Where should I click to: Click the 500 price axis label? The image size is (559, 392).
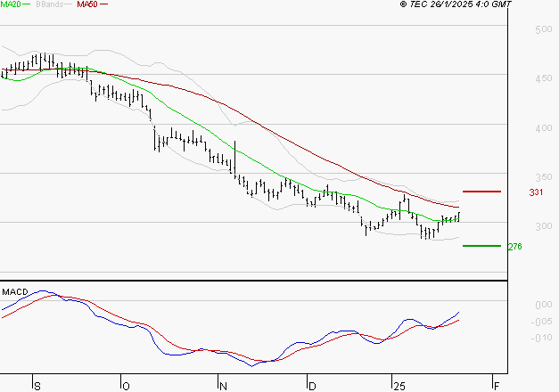coord(539,30)
